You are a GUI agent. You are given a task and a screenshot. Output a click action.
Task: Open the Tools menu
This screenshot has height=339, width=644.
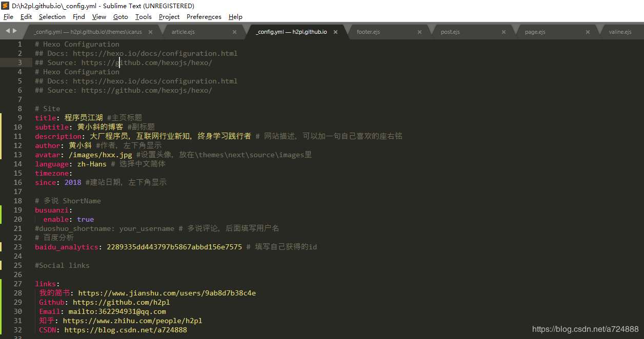[x=144, y=17]
